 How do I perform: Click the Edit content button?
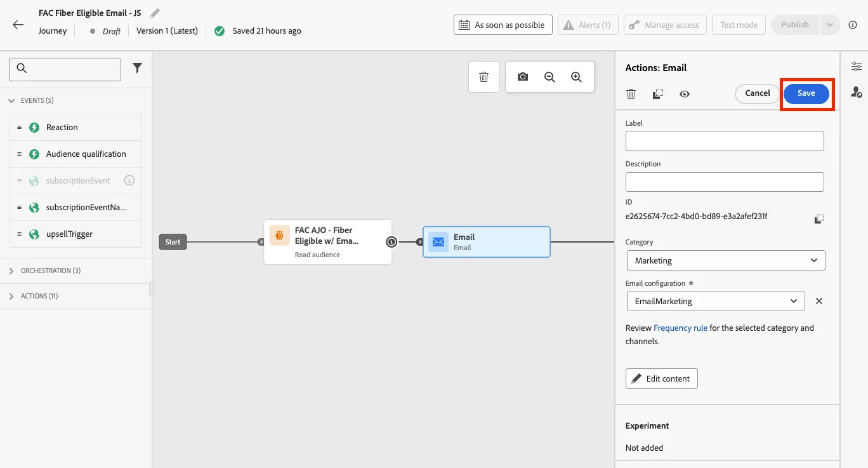[x=661, y=378]
